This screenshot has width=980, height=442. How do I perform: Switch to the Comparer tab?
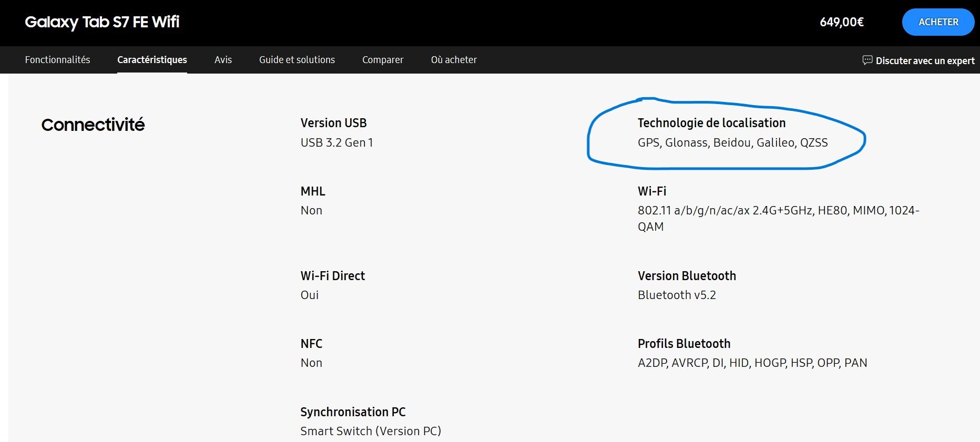pos(383,60)
